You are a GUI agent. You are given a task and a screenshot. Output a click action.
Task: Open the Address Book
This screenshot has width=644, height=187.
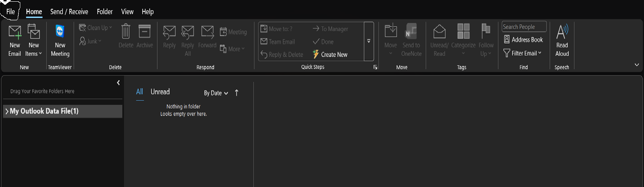pyautogui.click(x=523, y=40)
